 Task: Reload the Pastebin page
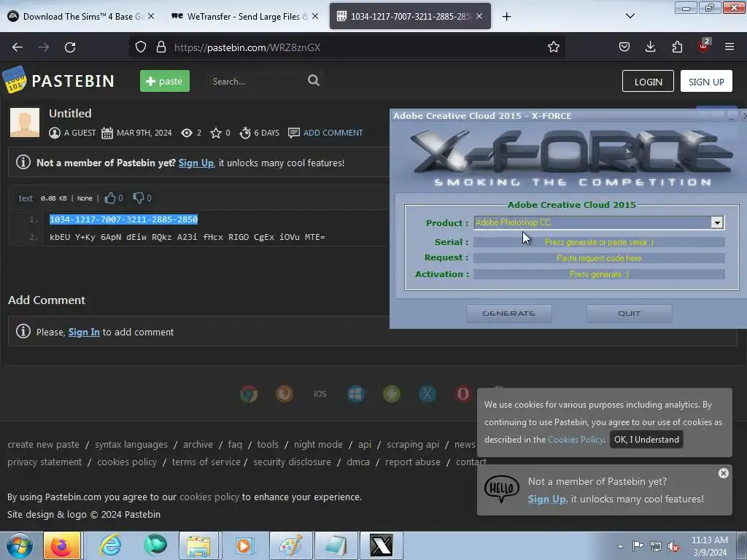point(70,47)
